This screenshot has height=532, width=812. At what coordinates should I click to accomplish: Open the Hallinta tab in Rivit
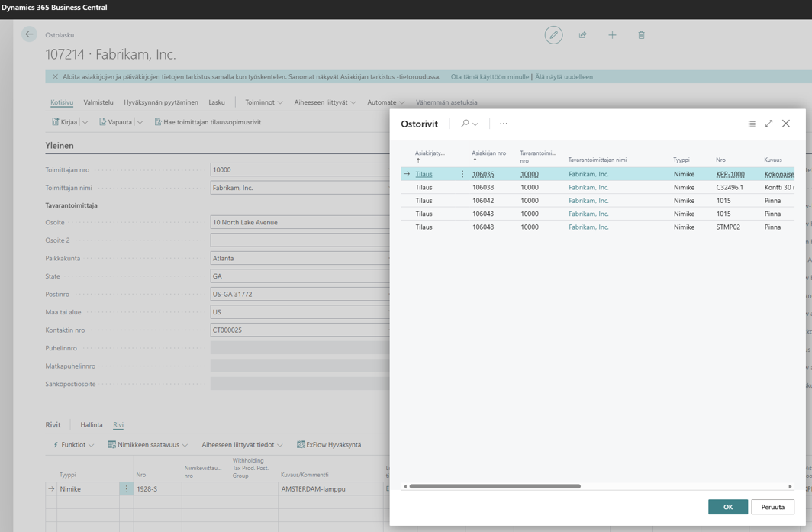91,425
